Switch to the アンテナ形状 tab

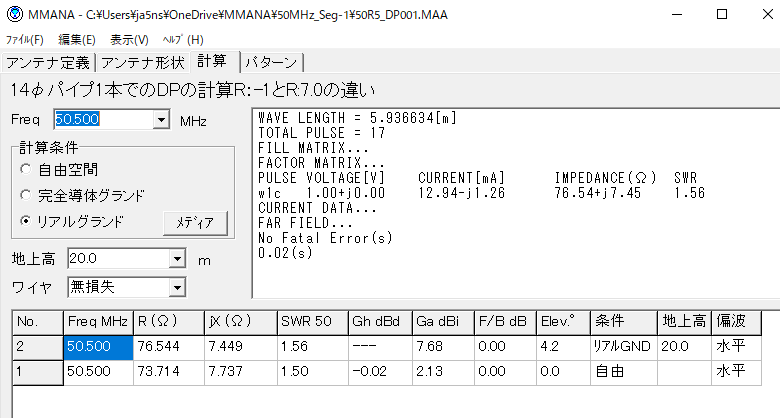tap(143, 62)
